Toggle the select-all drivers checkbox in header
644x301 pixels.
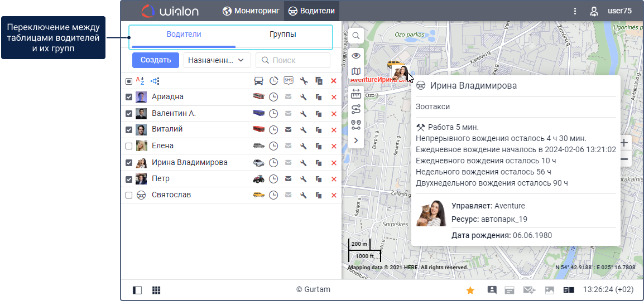[129, 81]
